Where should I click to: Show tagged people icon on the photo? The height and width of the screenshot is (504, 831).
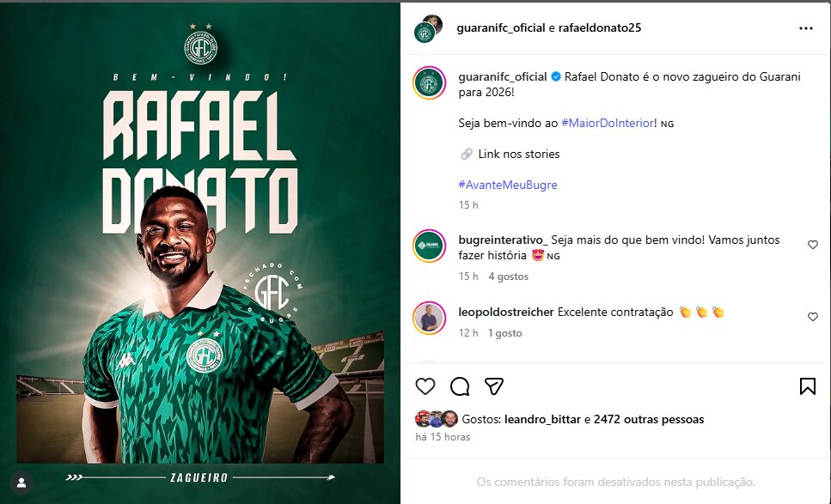(x=21, y=483)
